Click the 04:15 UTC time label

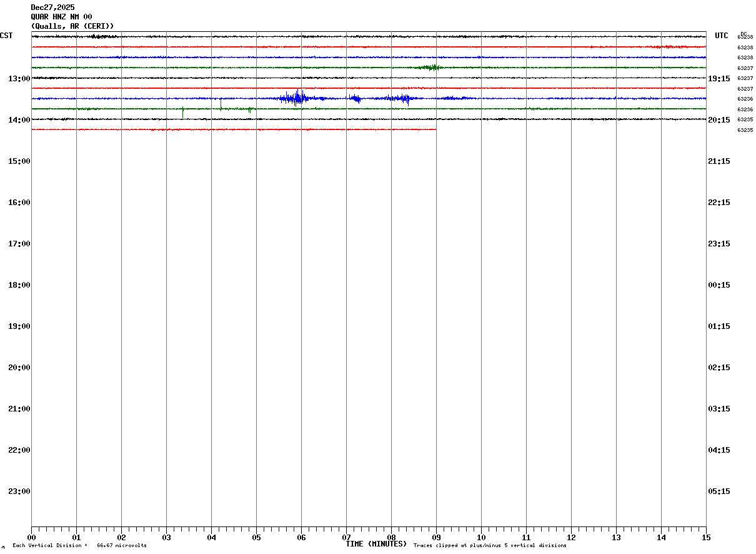click(x=719, y=450)
